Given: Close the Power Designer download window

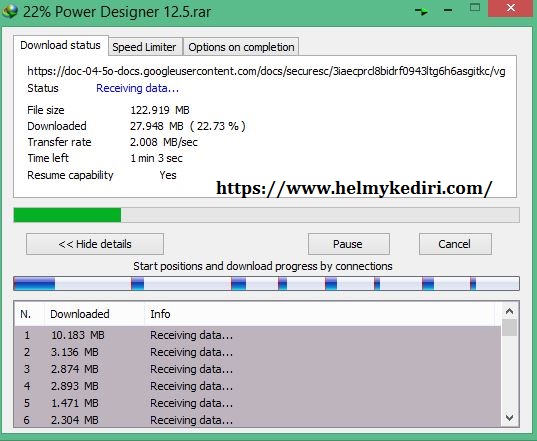Looking at the screenshot, I should pyautogui.click(x=511, y=8).
